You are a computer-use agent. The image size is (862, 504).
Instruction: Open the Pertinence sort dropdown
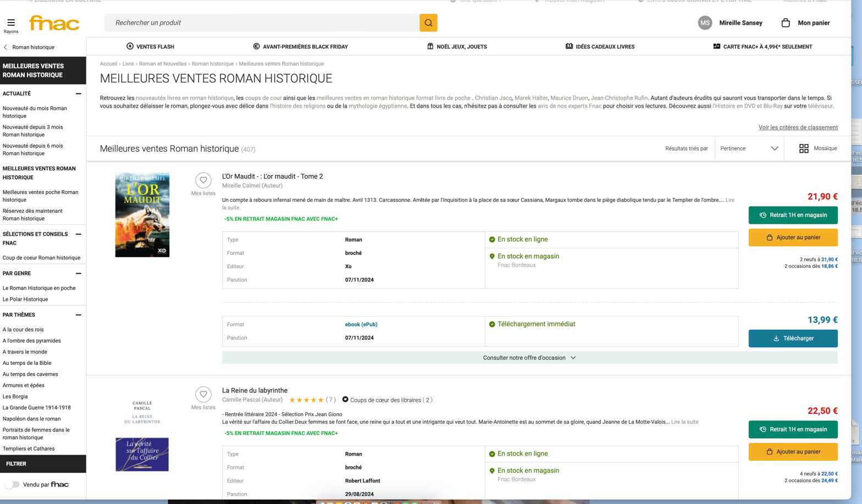pyautogui.click(x=749, y=148)
